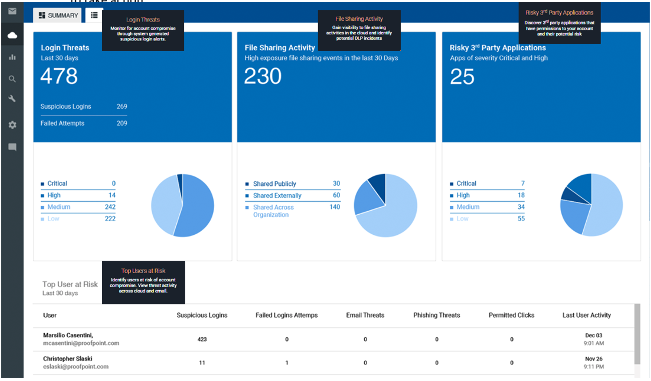Sort by Permitted Clicks column header

[512, 315]
